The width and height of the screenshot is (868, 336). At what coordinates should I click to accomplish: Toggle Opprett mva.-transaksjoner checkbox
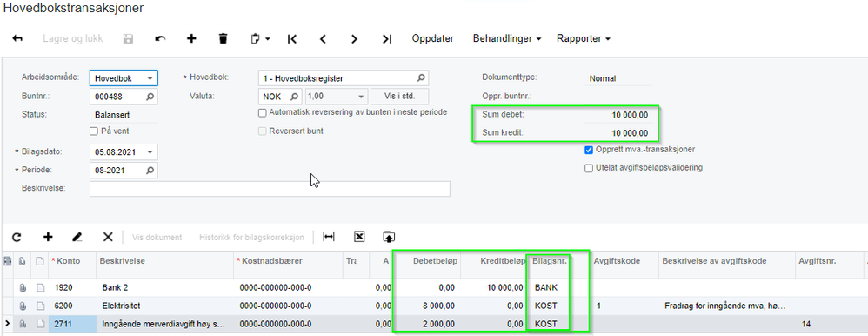pyautogui.click(x=589, y=150)
